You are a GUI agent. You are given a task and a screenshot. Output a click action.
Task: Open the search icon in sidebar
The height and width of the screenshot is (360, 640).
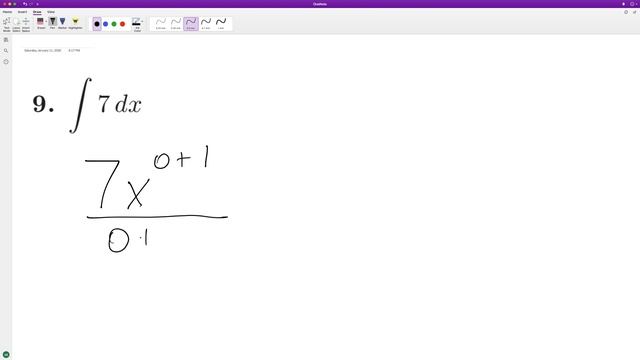pyautogui.click(x=6, y=51)
